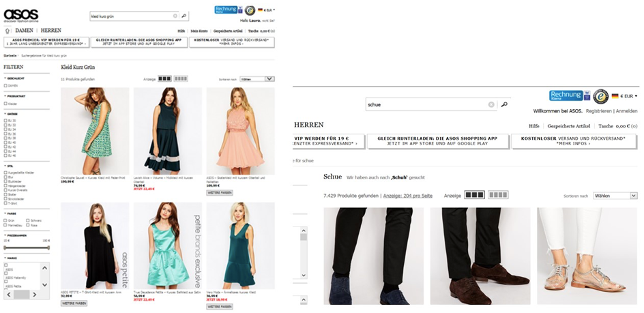Viewport: 644px width, 313px height.
Task: Click the up arrow in the Marke list
Action: point(45,268)
